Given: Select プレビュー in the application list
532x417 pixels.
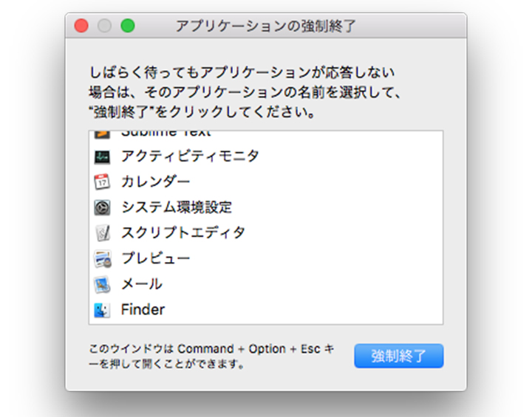Looking at the screenshot, I should tap(266, 258).
